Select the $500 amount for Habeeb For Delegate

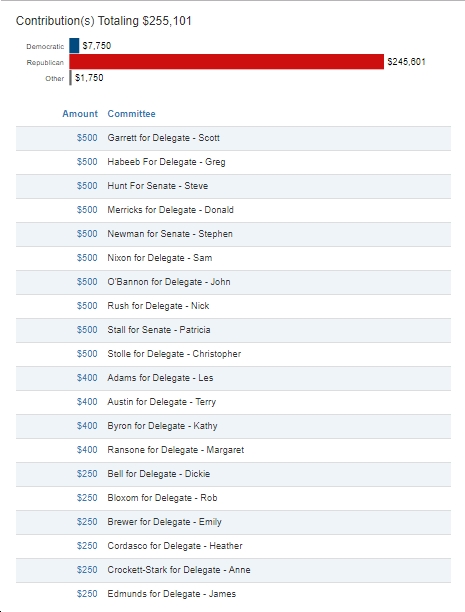[x=87, y=162]
